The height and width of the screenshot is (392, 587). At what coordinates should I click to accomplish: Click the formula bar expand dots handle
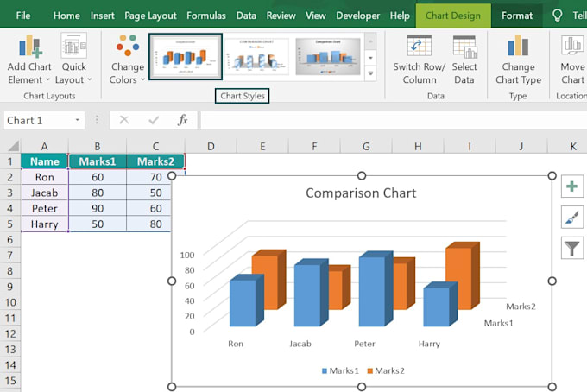point(97,120)
